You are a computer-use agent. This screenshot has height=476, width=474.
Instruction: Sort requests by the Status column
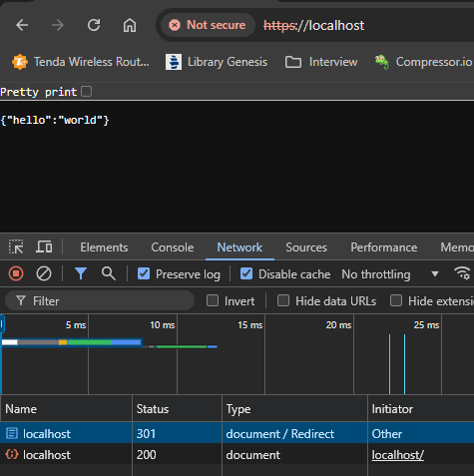point(177,409)
